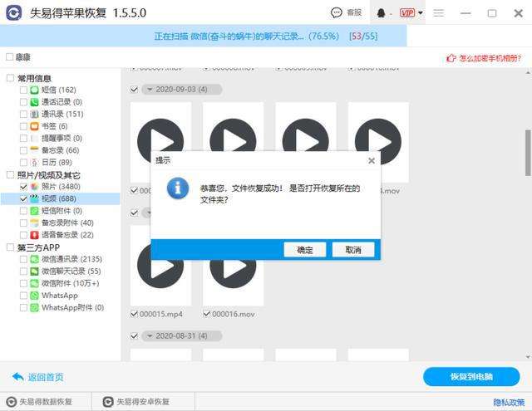Uncheck the 000016.mov file checkbox
532x411 pixels.
pos(207,314)
